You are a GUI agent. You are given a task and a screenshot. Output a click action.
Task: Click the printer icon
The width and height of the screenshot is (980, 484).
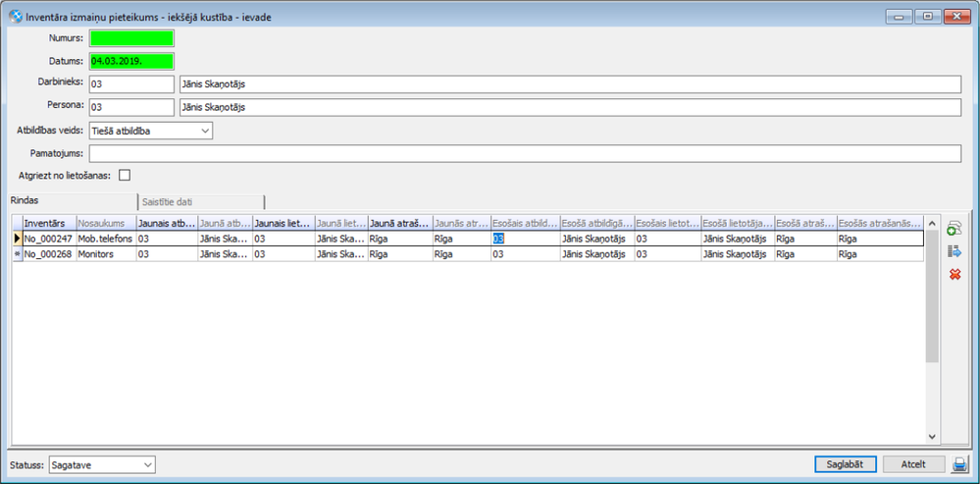[x=958, y=464]
